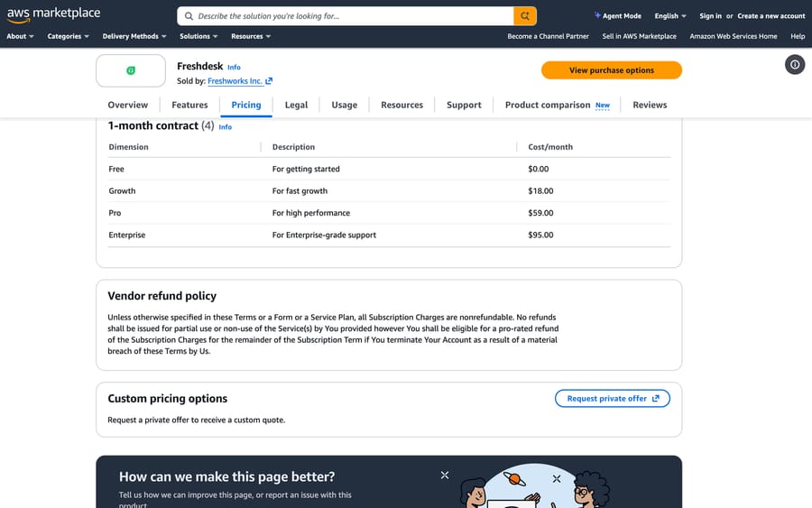812x508 pixels.
Task: Click the feedback banner illustration
Action: (x=534, y=485)
